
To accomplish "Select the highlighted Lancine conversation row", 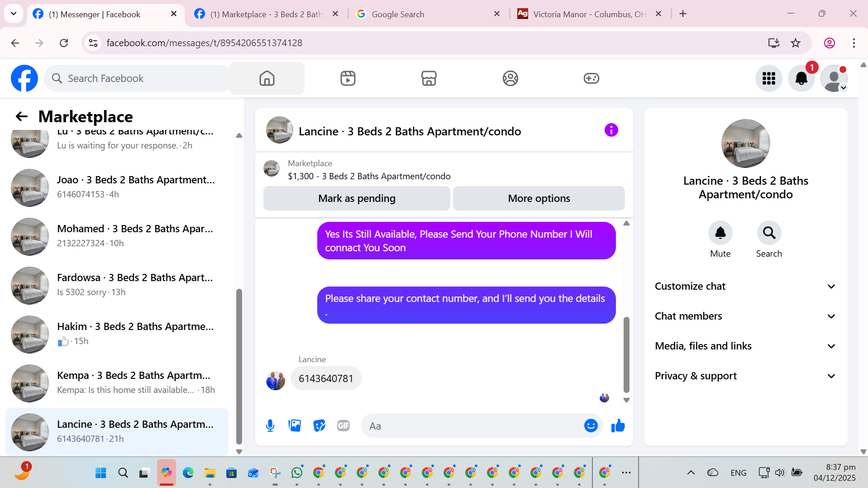I will [x=118, y=431].
